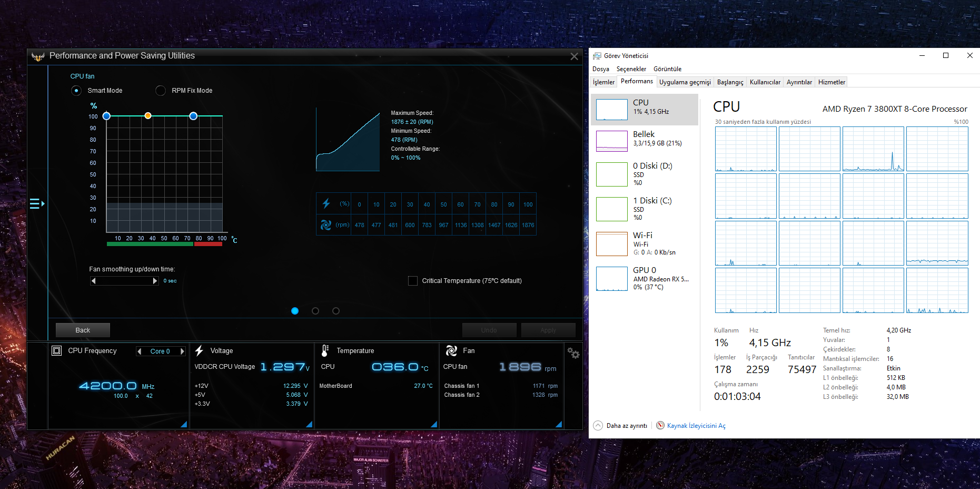The image size is (980, 489).
Task: Click the Resource Monitor icon beside Kaynak İzleyicisini Aç
Action: 660,425
